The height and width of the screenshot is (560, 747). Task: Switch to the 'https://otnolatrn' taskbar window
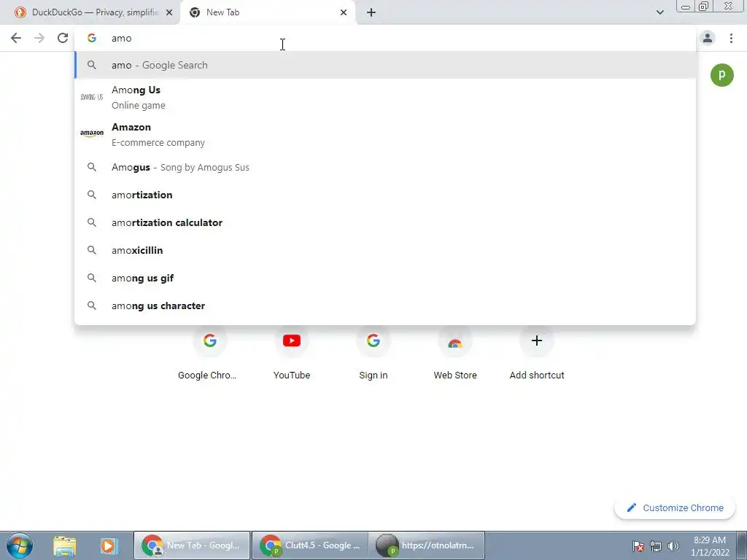click(427, 545)
